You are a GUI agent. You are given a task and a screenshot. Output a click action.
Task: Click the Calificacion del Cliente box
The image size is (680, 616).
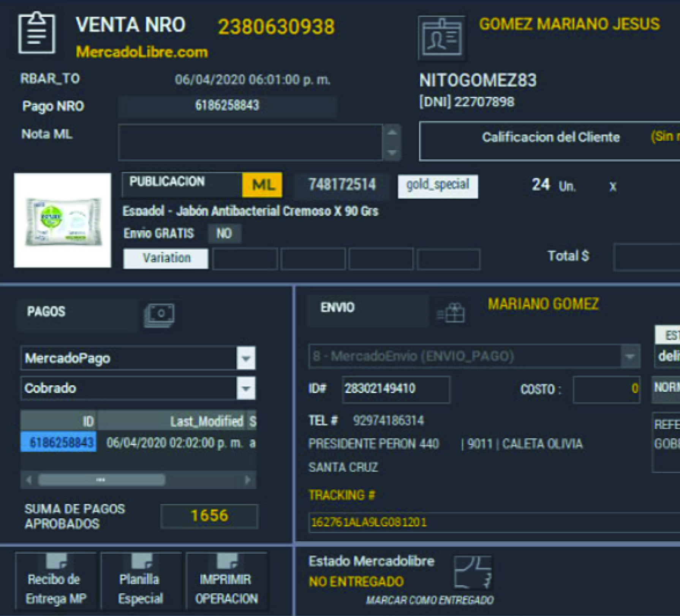tap(549, 141)
